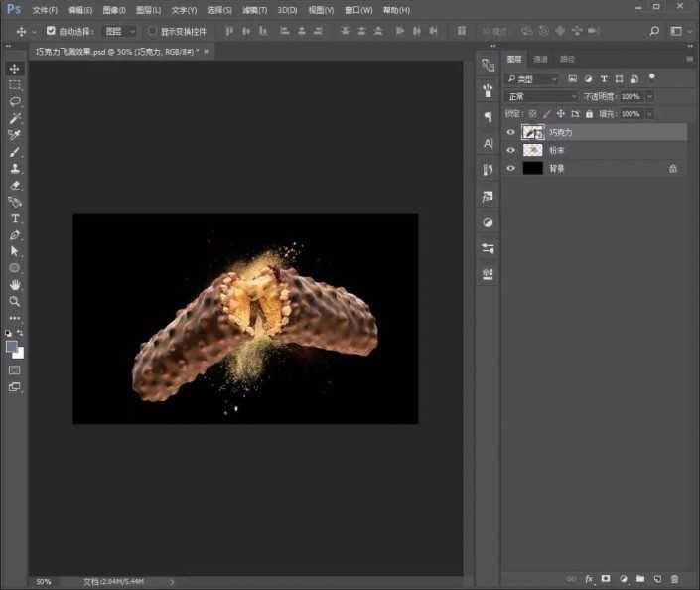
Task: Select the Magic Wand tool
Action: (15, 118)
